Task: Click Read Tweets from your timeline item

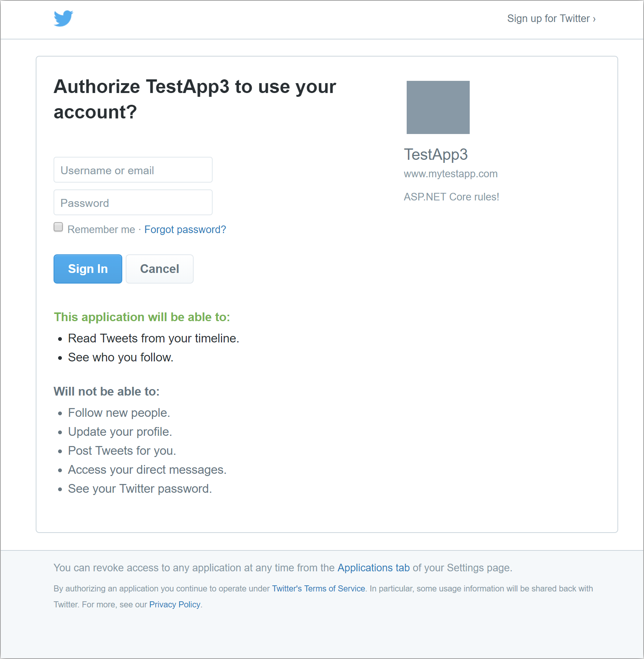Action: [153, 338]
